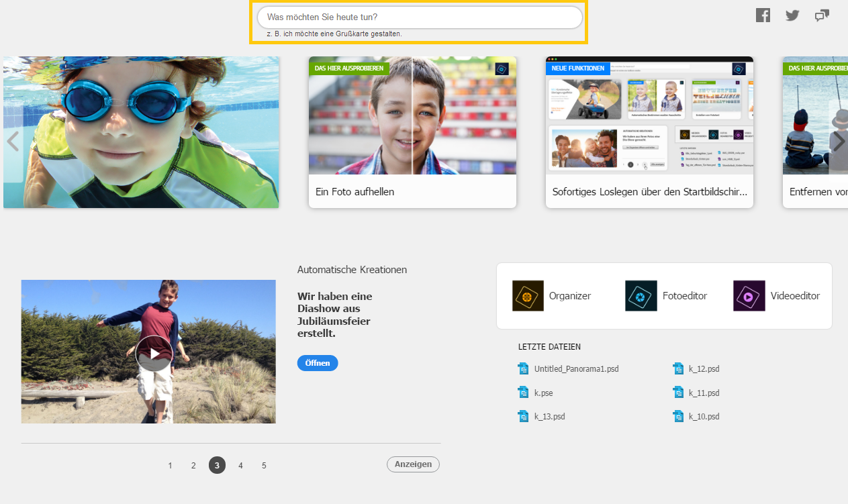Click the Anzeigen button
The height and width of the screenshot is (504, 848).
(413, 464)
